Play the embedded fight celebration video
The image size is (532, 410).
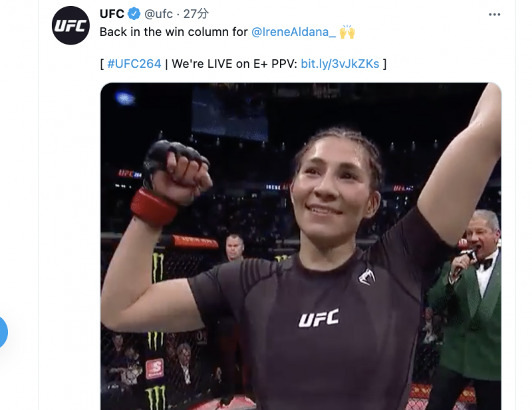click(301, 246)
